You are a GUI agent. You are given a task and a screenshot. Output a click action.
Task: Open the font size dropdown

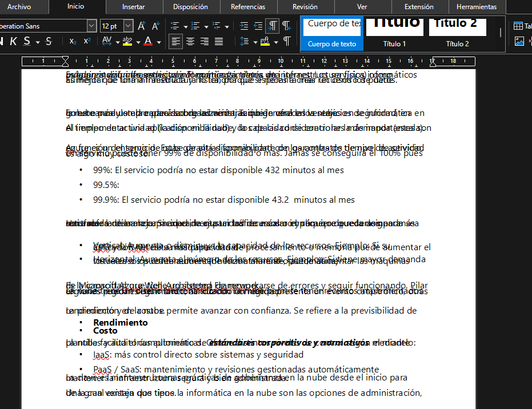pyautogui.click(x=128, y=26)
